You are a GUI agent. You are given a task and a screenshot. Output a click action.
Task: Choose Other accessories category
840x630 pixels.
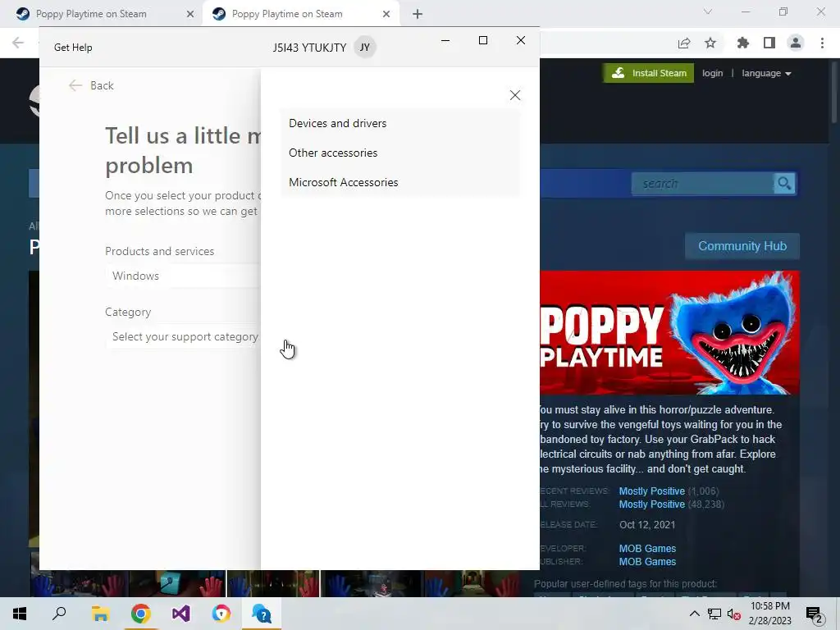(399, 153)
